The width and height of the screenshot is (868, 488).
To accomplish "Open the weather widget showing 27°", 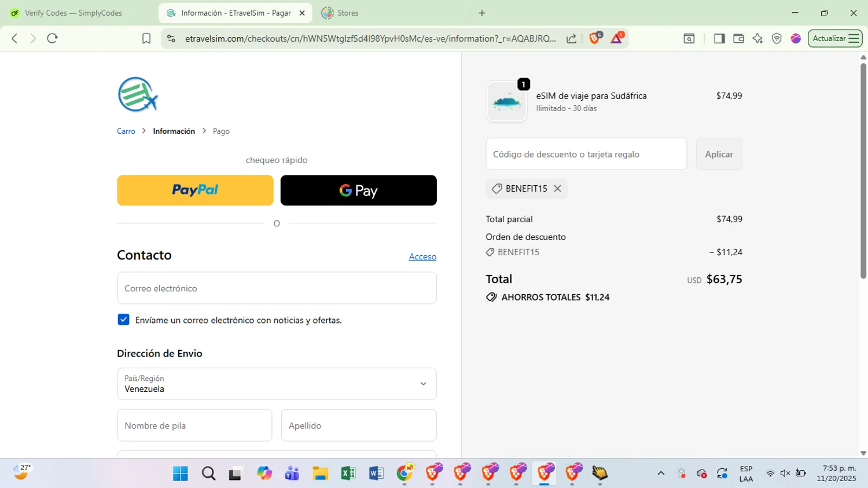I will tap(22, 472).
